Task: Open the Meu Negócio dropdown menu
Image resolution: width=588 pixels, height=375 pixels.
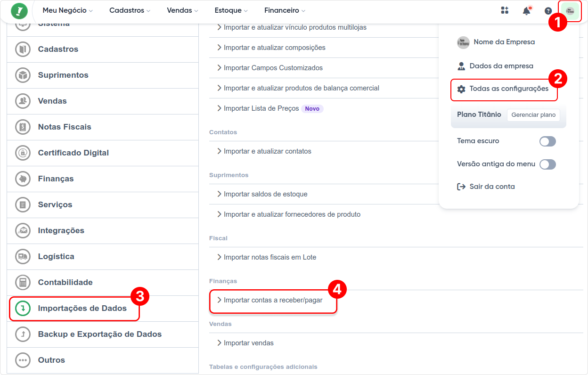Action: pos(67,10)
